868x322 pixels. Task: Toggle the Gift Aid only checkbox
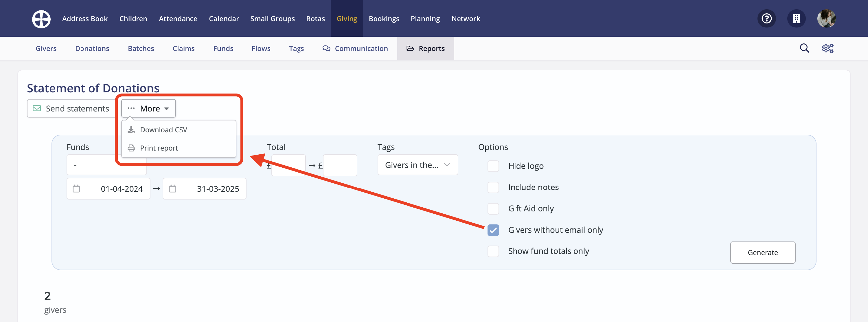pos(493,209)
